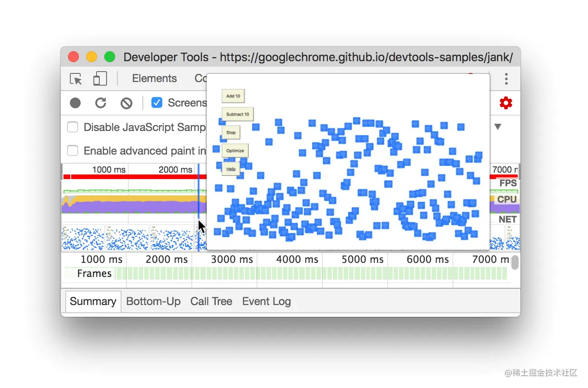Open capture settings with the red gear
The width and height of the screenshot is (588, 388).
(505, 103)
